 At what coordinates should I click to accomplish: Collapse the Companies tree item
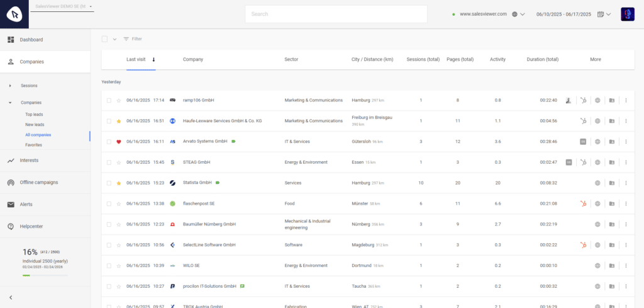click(x=10, y=103)
